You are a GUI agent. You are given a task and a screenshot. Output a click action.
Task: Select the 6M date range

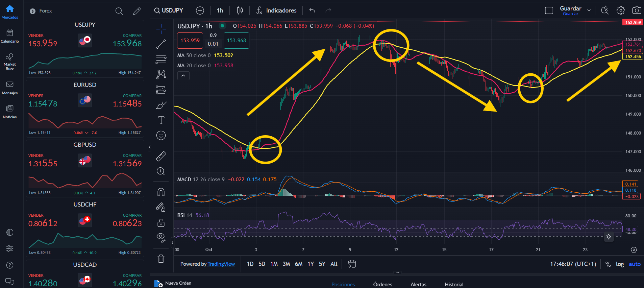tap(299, 264)
